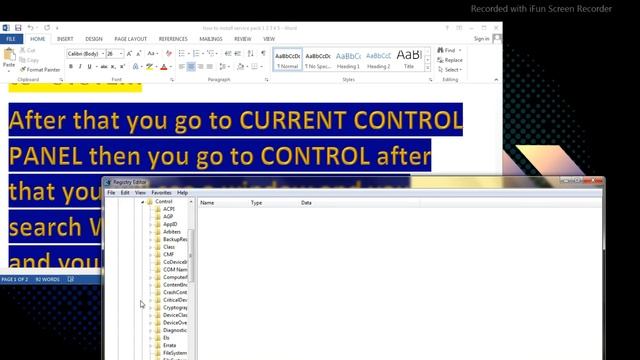Click Sign in link in Word

coord(482,39)
